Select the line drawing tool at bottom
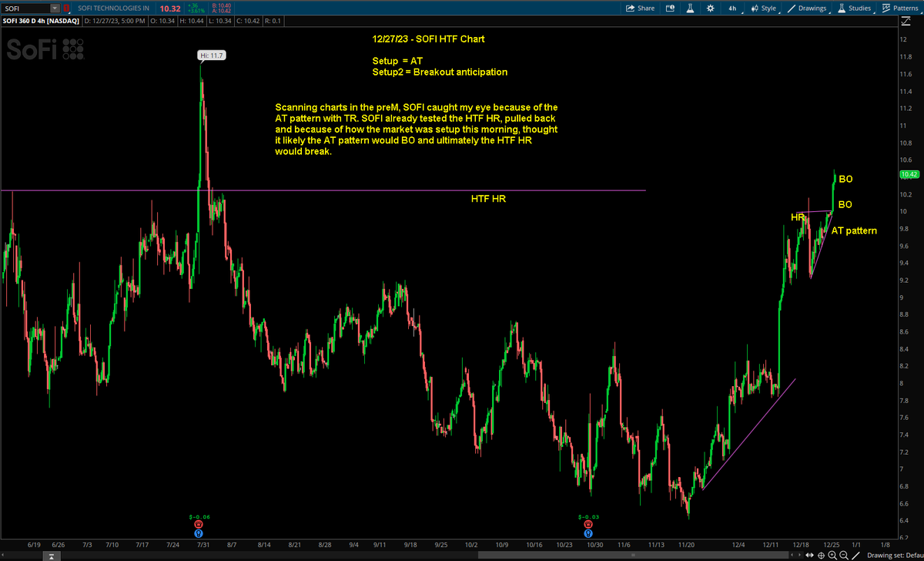The height and width of the screenshot is (561, 924). (x=855, y=555)
